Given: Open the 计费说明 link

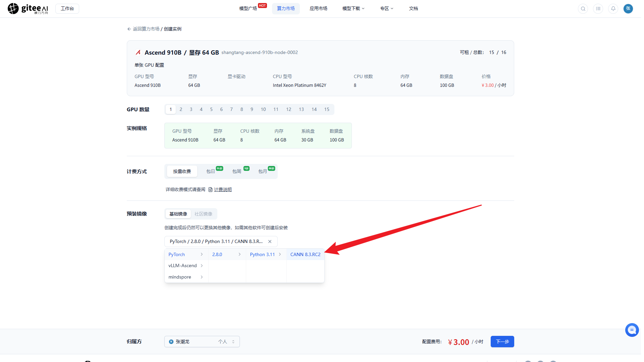Looking at the screenshot, I should pos(223,190).
